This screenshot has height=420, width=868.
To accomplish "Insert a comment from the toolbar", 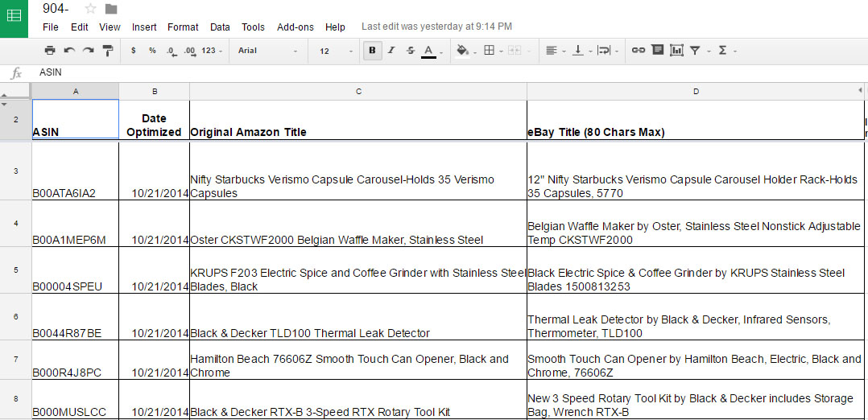I will tap(658, 51).
